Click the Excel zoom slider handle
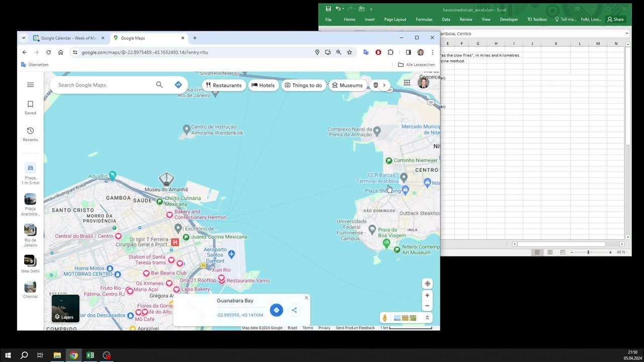Screen dimensions: 644x362 point(588,252)
